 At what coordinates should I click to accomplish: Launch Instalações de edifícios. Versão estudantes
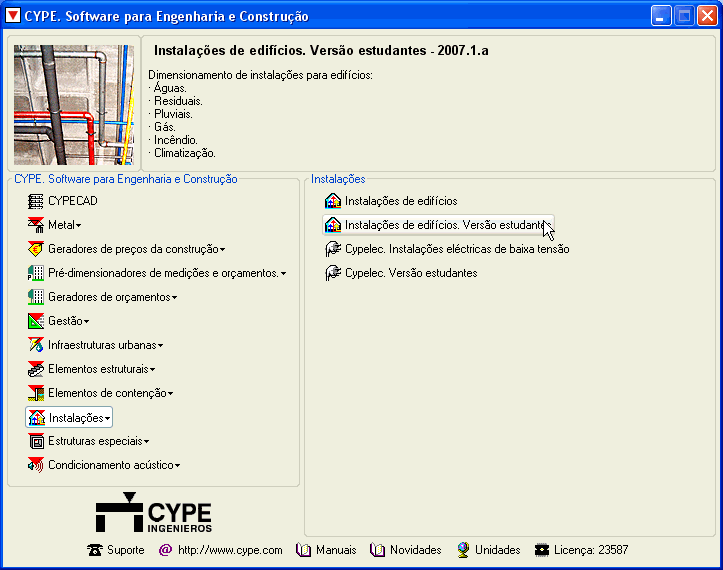click(x=438, y=225)
